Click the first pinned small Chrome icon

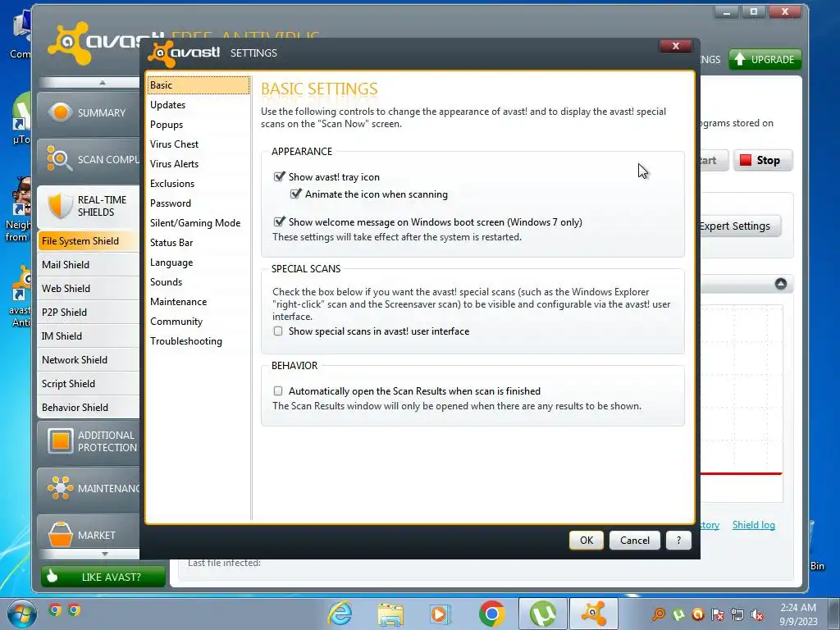coord(55,610)
